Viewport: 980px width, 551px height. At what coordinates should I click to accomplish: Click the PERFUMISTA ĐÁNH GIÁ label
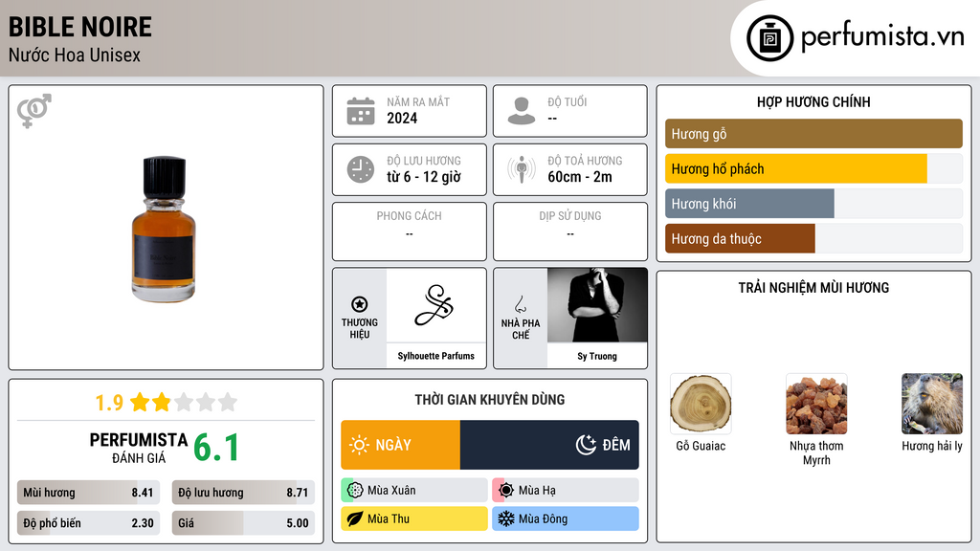pos(139,448)
